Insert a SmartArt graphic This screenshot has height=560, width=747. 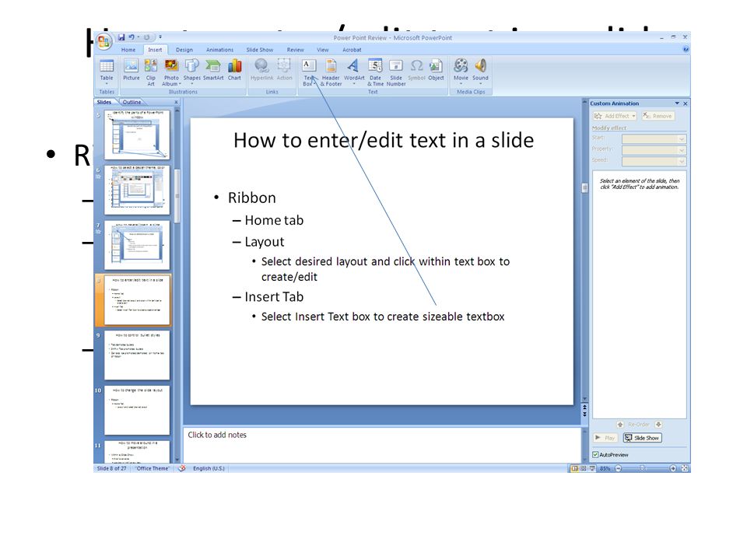point(213,69)
